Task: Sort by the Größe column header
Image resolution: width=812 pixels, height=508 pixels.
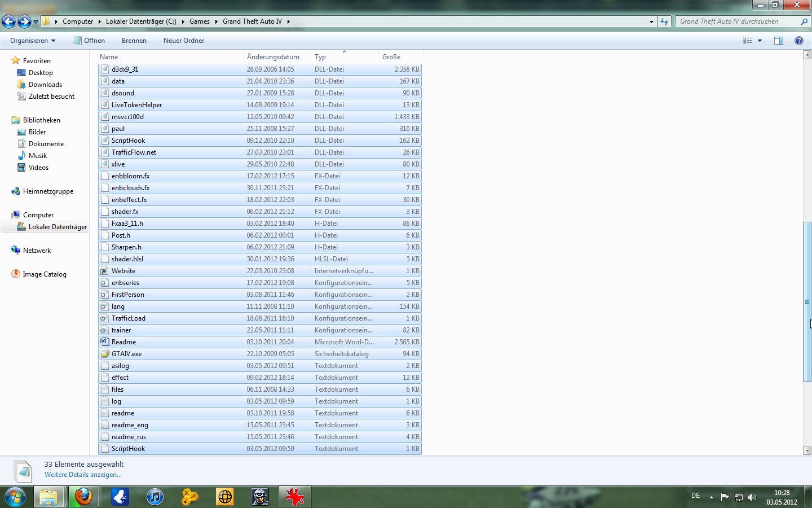Action: coord(401,57)
